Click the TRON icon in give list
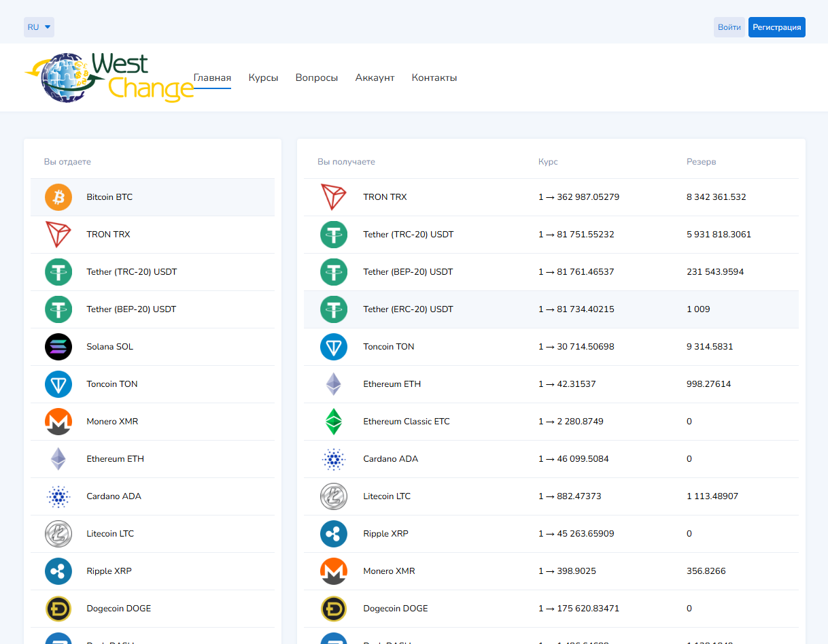 [58, 235]
